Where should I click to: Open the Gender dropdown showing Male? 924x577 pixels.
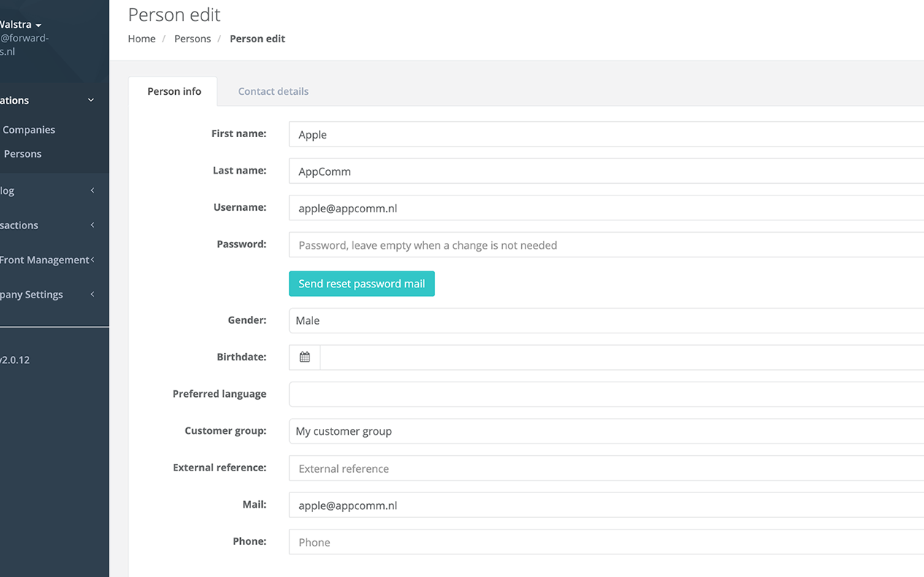point(606,321)
